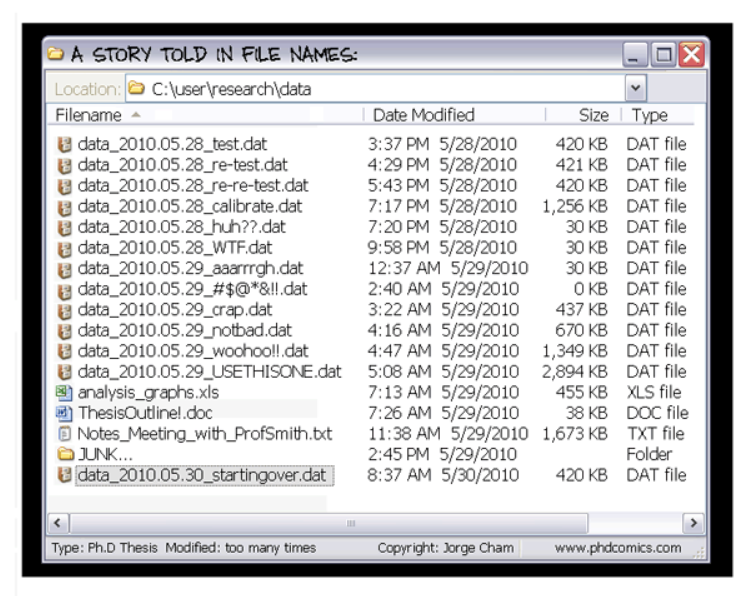The image size is (746, 596).
Task: Click the Word document icon for ThesisOutline!.doc
Action: point(65,413)
